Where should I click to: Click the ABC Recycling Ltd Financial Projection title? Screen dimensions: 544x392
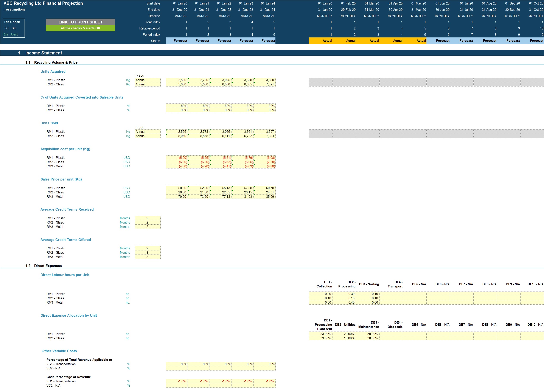tap(43, 3)
